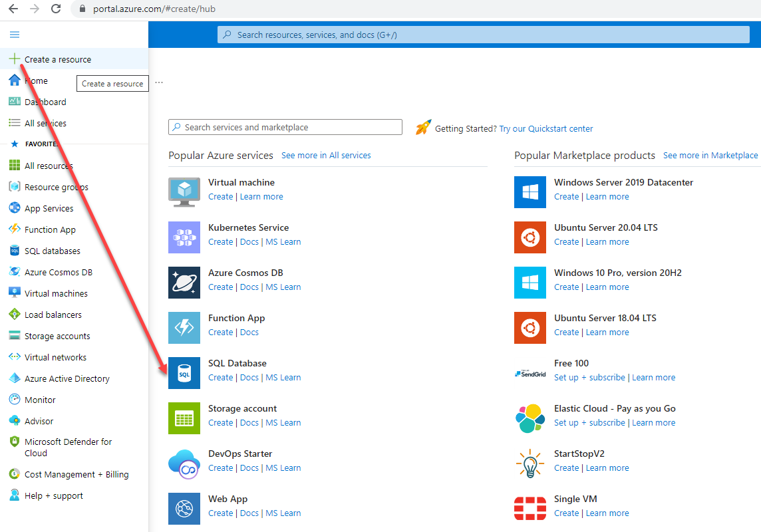Reload the page with the refresh icon
The image size is (761, 532).
(x=56, y=9)
